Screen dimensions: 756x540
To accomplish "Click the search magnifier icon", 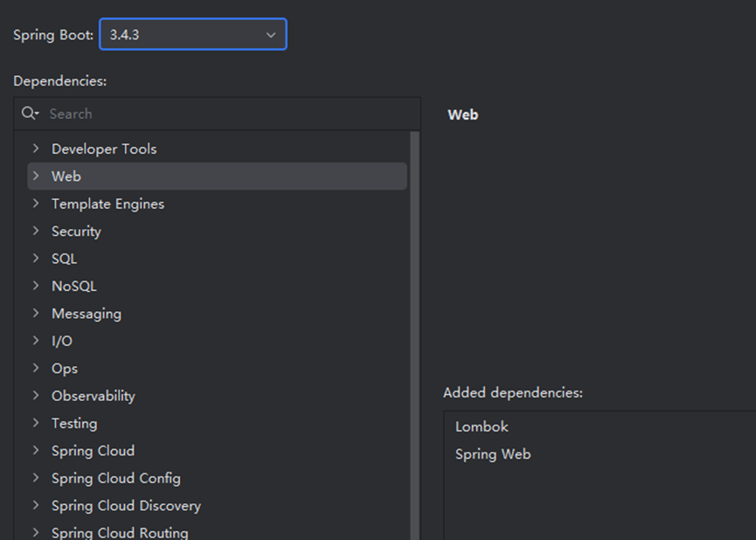I will pyautogui.click(x=30, y=114).
